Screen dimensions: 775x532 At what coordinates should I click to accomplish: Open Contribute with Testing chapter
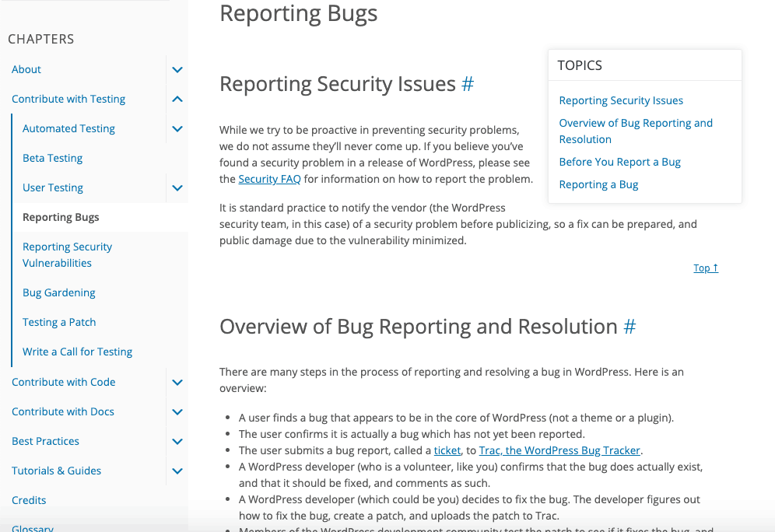click(68, 100)
